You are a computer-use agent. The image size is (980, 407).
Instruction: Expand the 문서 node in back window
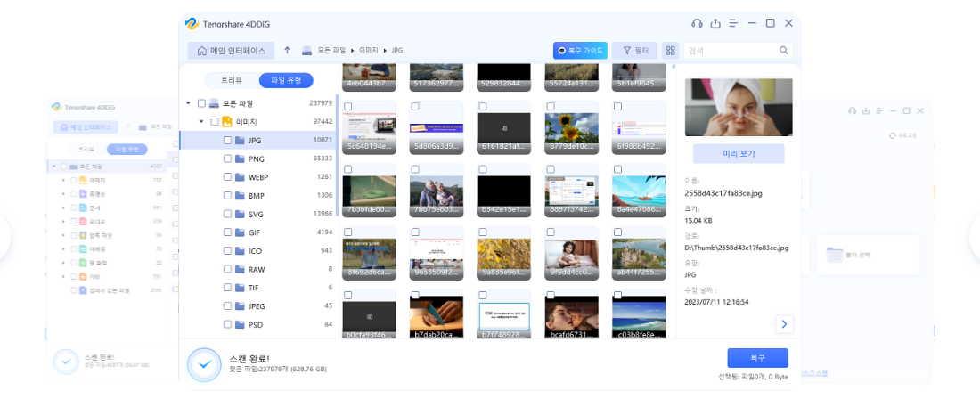point(64,208)
